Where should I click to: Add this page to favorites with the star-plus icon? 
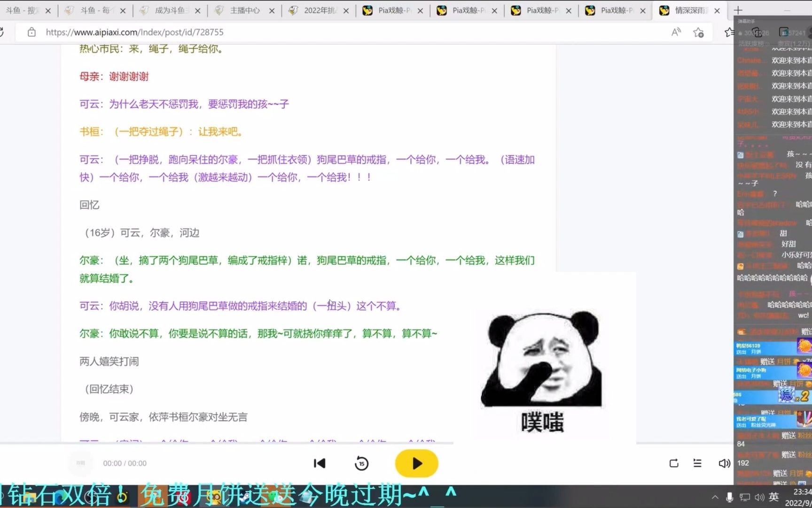tap(698, 32)
